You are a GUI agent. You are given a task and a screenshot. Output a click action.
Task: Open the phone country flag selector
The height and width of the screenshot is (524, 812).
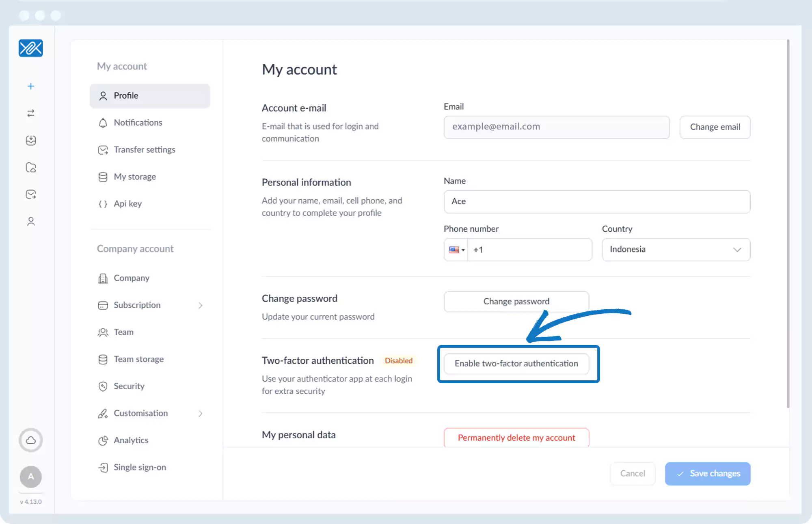pyautogui.click(x=456, y=250)
